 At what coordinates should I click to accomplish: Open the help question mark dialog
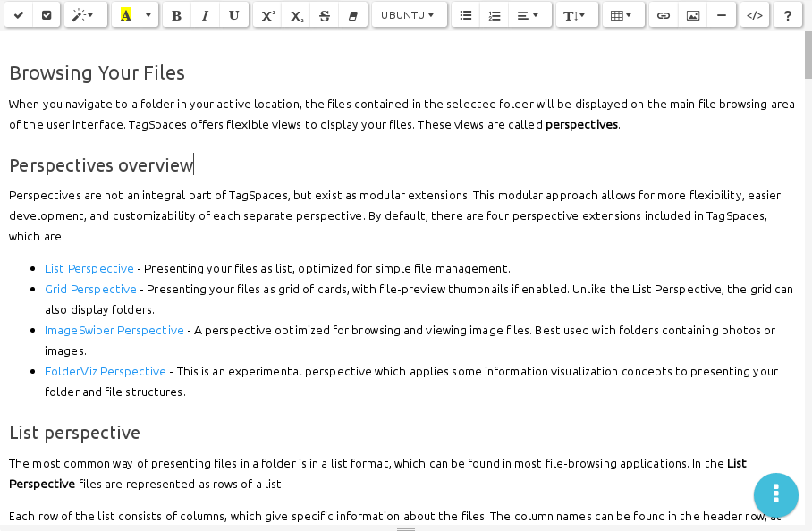point(788,15)
